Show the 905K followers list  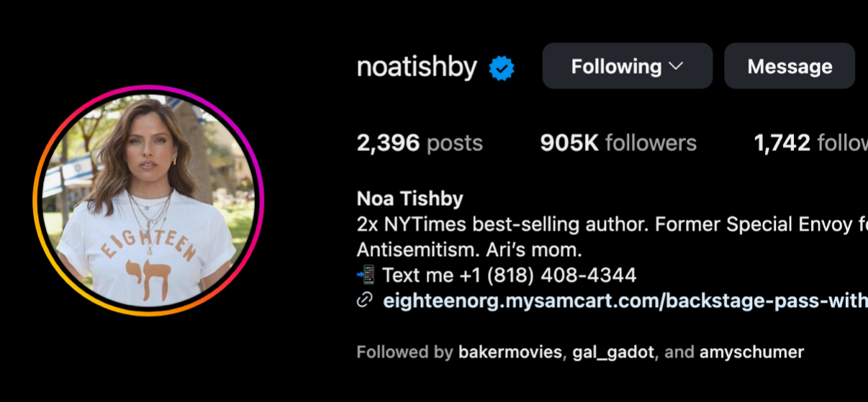(618, 143)
